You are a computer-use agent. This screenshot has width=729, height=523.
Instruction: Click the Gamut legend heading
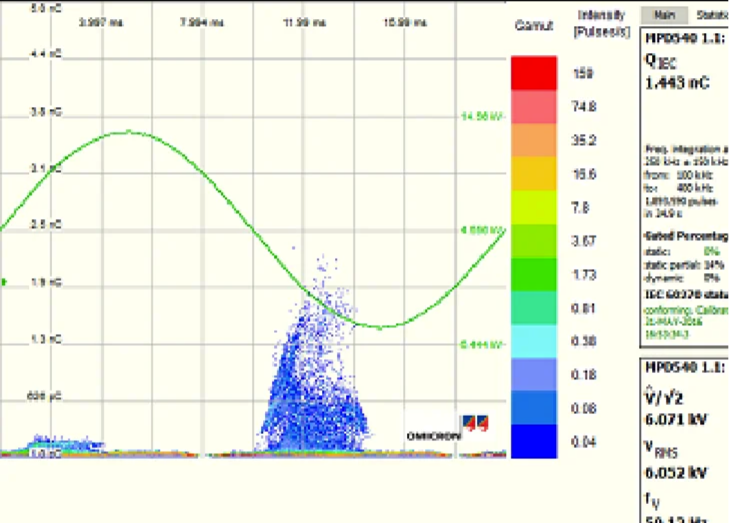tap(527, 25)
